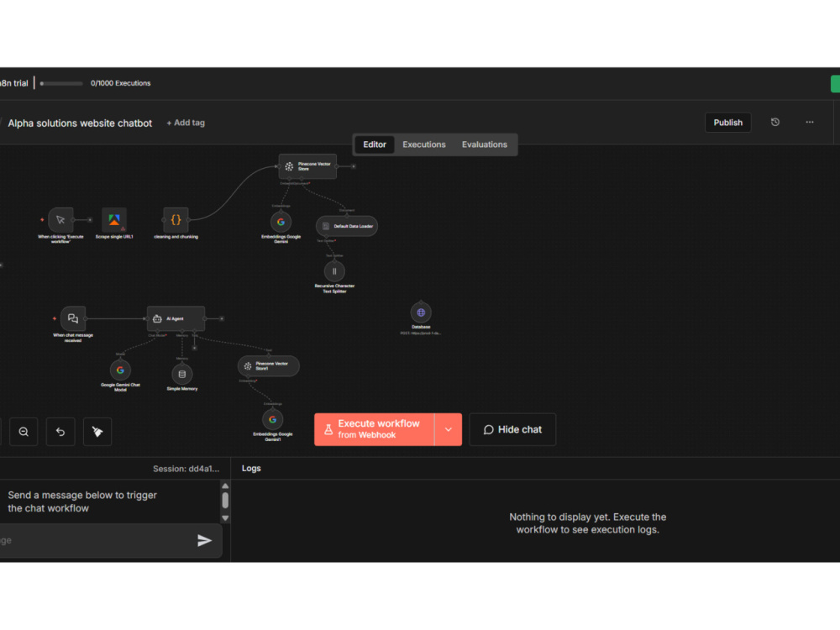The height and width of the screenshot is (630, 840).
Task: Open the Default Data Loader node
Action: pyautogui.click(x=347, y=226)
